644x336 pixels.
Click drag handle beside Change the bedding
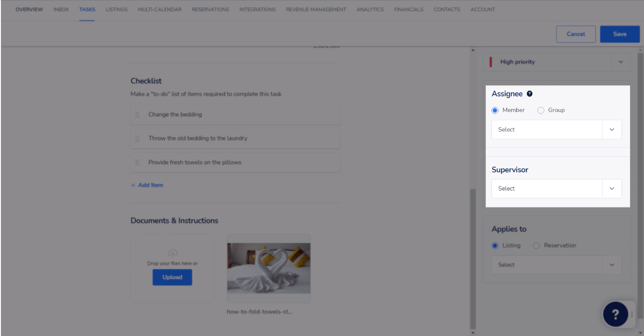[x=137, y=115]
